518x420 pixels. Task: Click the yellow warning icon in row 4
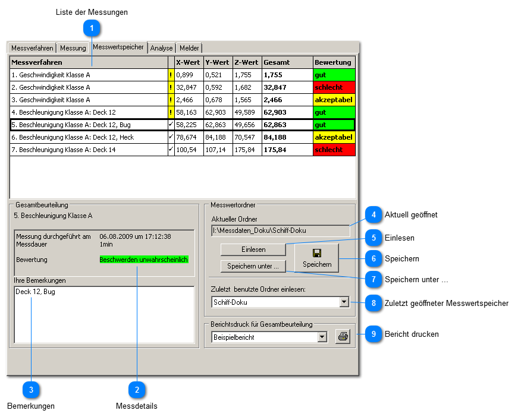(x=171, y=112)
